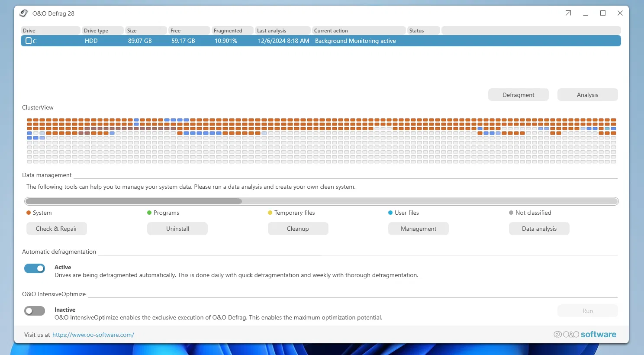Sort by the Drive column header
Image resolution: width=644 pixels, height=355 pixels.
(x=51, y=30)
